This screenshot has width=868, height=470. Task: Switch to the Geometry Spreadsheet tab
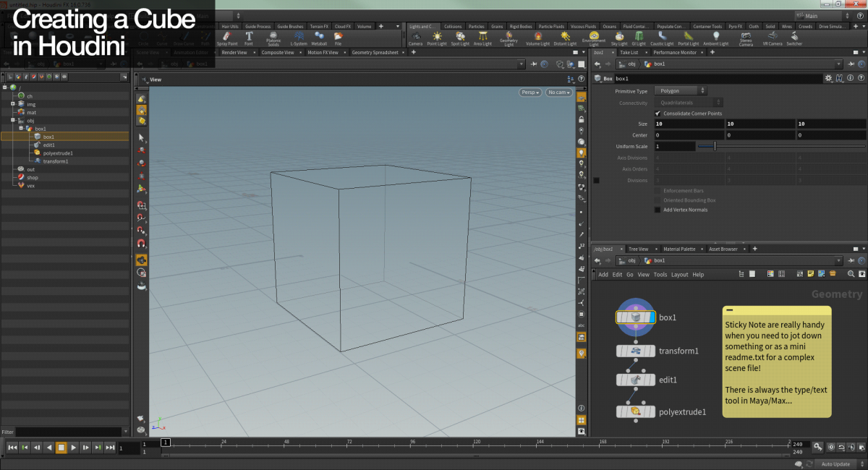[x=375, y=53]
